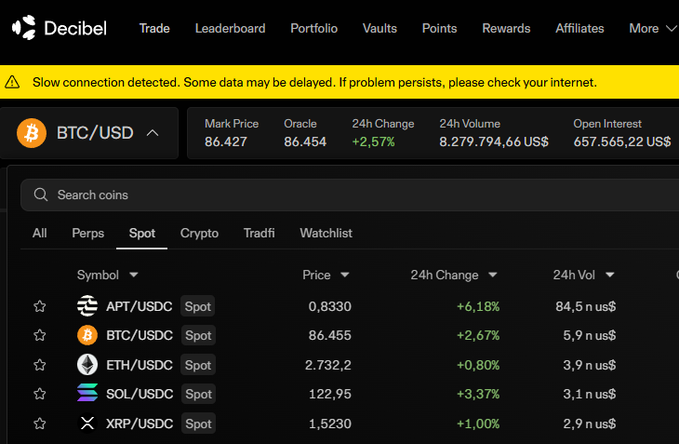Click the XRP icon in XRP/USDC row
The image size is (679, 444).
tap(87, 423)
